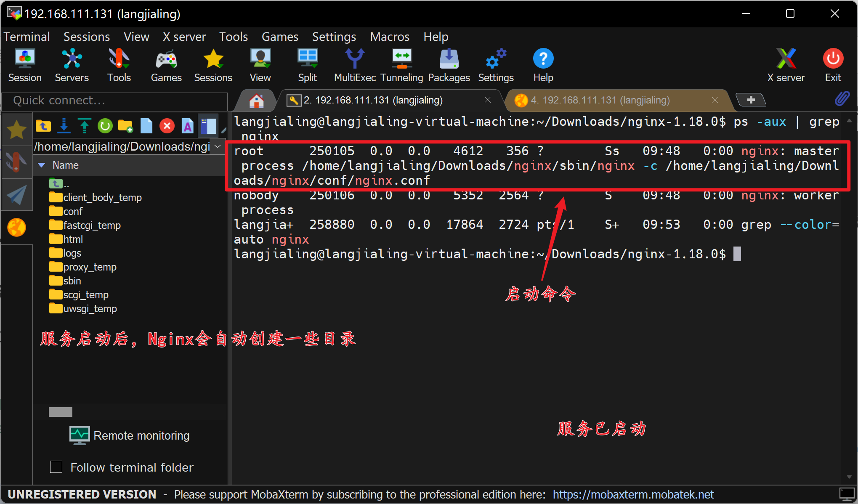This screenshot has width=858, height=504.
Task: Open the Tools menu
Action: click(234, 37)
